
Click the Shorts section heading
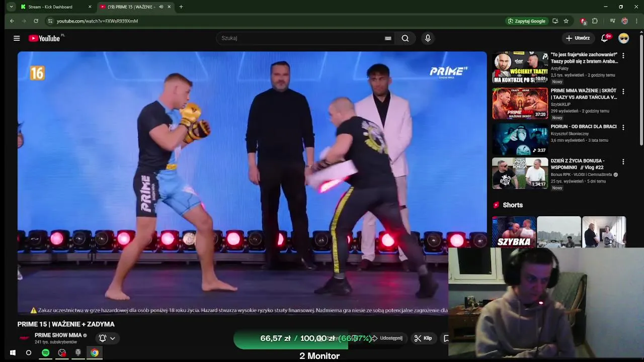[x=513, y=205]
